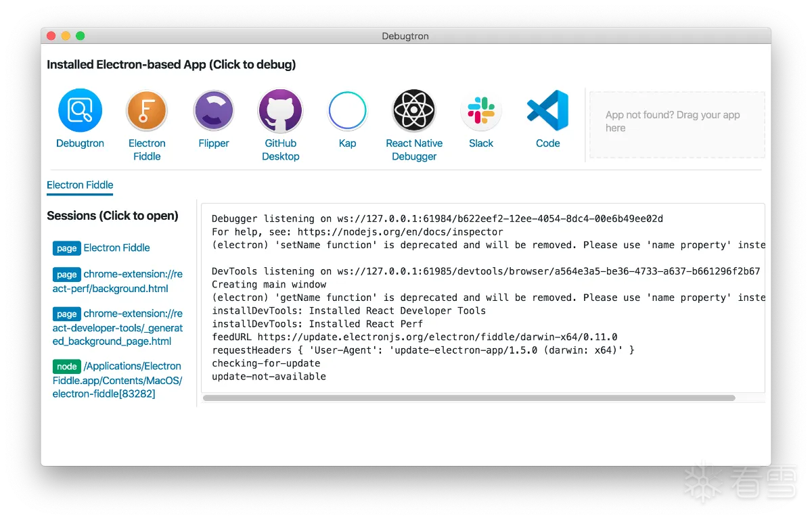Click the Kap label text
The height and width of the screenshot is (520, 812).
pos(347,143)
